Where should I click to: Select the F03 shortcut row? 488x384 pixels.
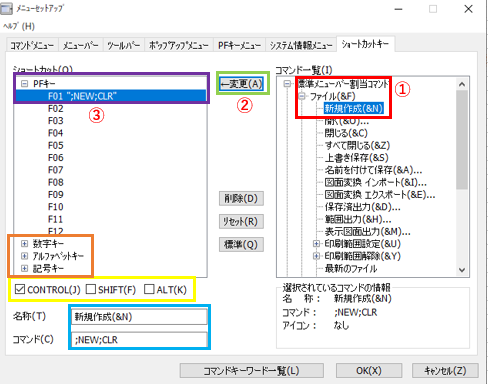pos(56,121)
